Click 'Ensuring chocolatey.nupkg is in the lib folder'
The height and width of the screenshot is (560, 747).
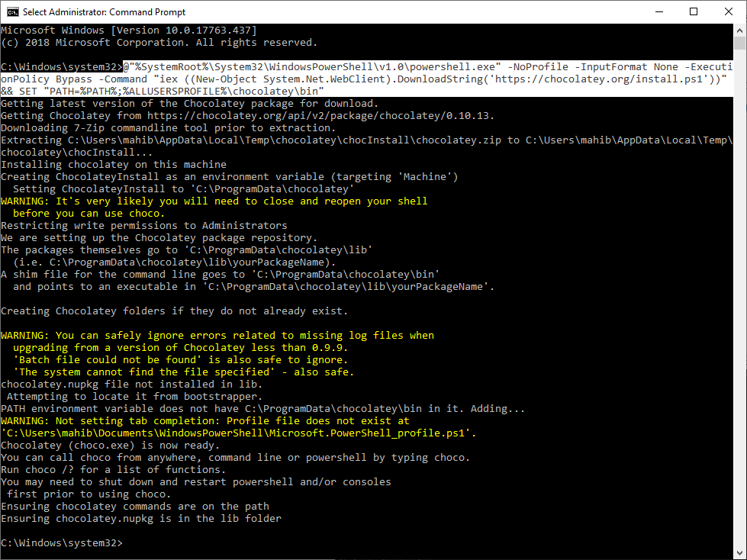pos(141,519)
